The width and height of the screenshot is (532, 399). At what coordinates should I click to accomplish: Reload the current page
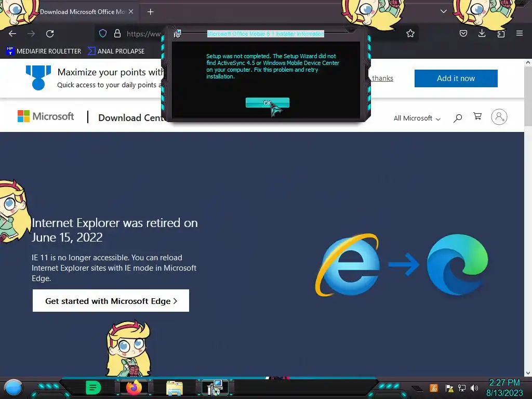[50, 34]
